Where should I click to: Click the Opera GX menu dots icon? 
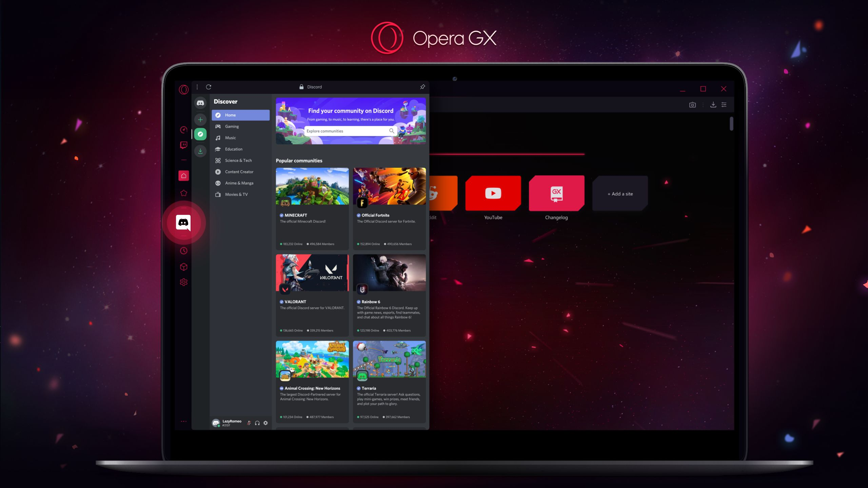point(197,87)
